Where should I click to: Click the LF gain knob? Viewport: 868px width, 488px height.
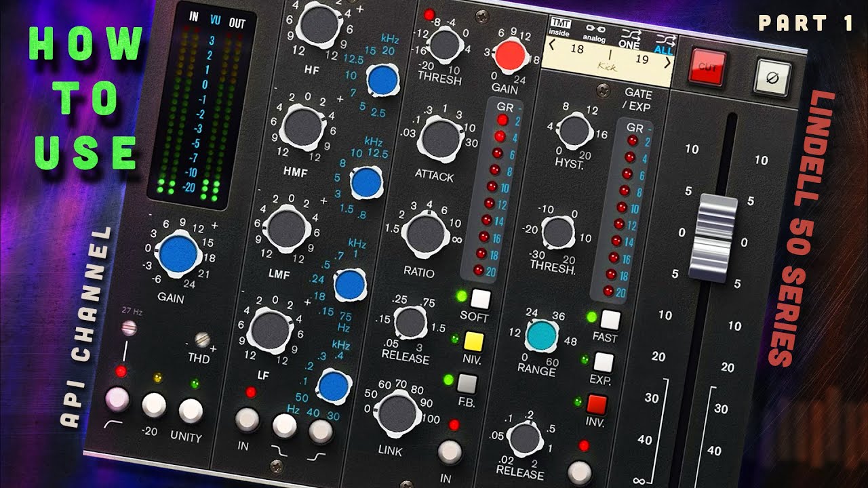tap(270, 329)
